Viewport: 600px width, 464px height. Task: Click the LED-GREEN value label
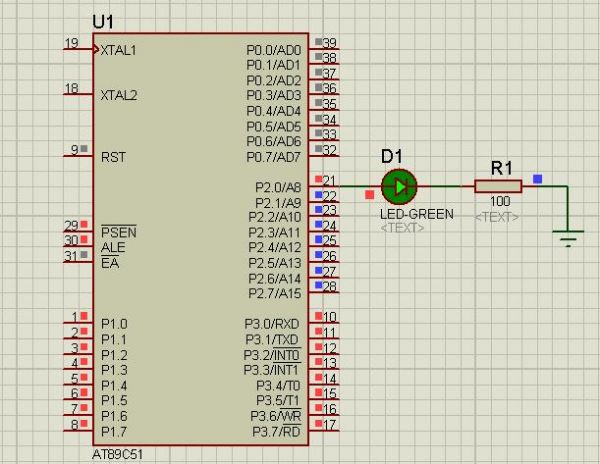tap(416, 214)
